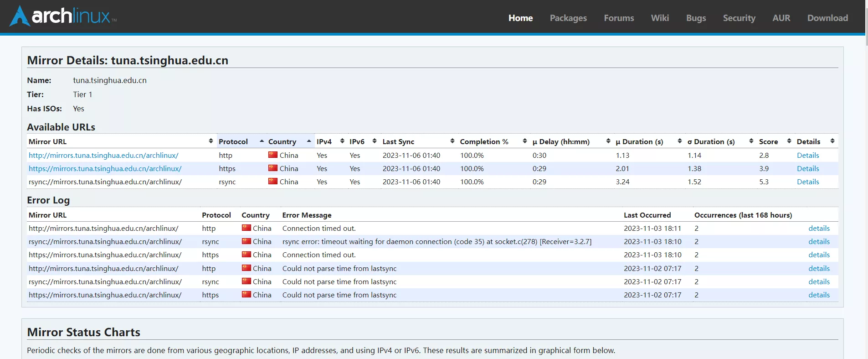Click the Arch Linux logo
The width and height of the screenshot is (868, 359).
(63, 16)
